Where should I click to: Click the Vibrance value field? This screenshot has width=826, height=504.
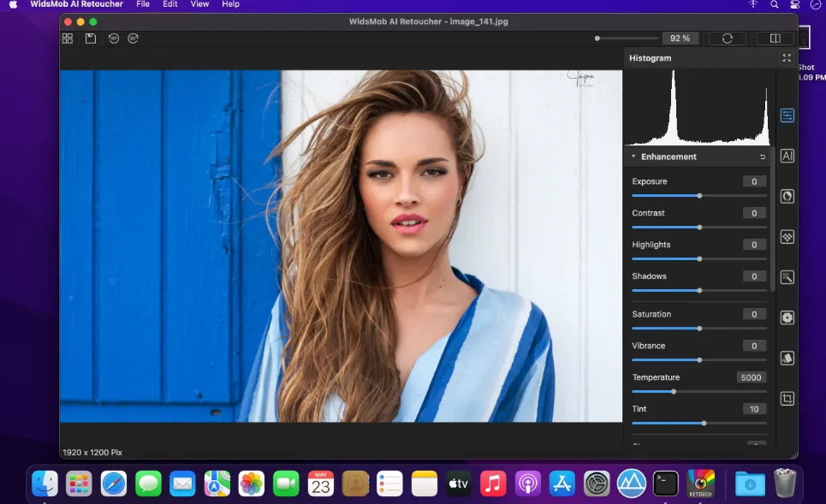tap(754, 346)
